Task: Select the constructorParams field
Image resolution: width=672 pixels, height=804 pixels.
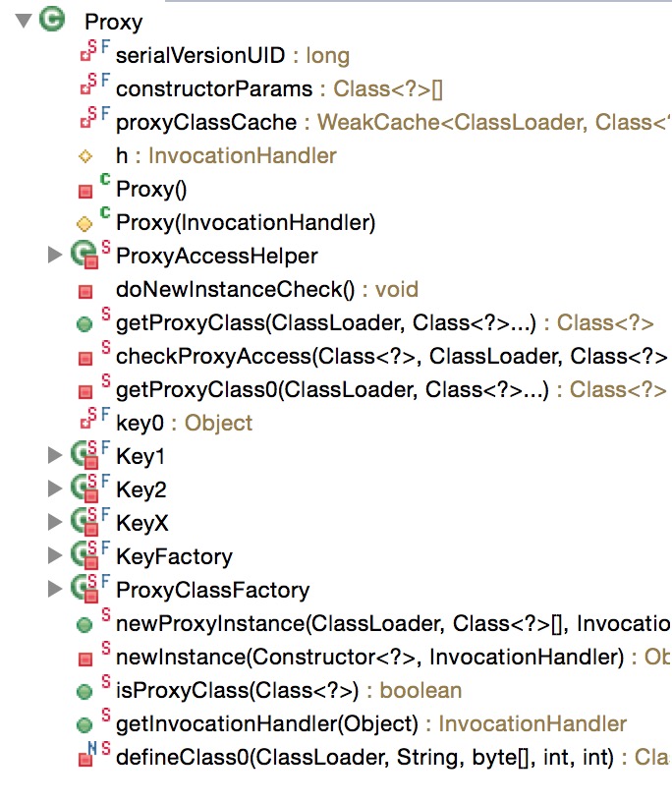Action: [279, 89]
